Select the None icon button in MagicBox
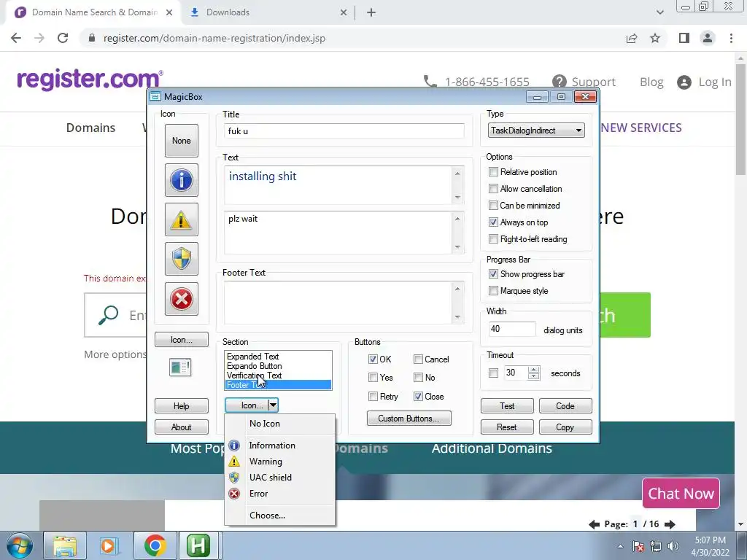The image size is (747, 560). 181,141
